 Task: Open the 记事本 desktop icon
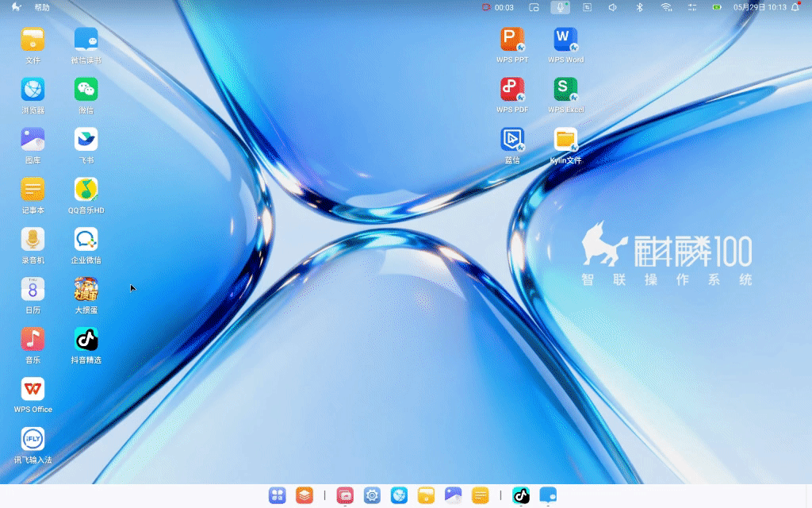point(33,189)
